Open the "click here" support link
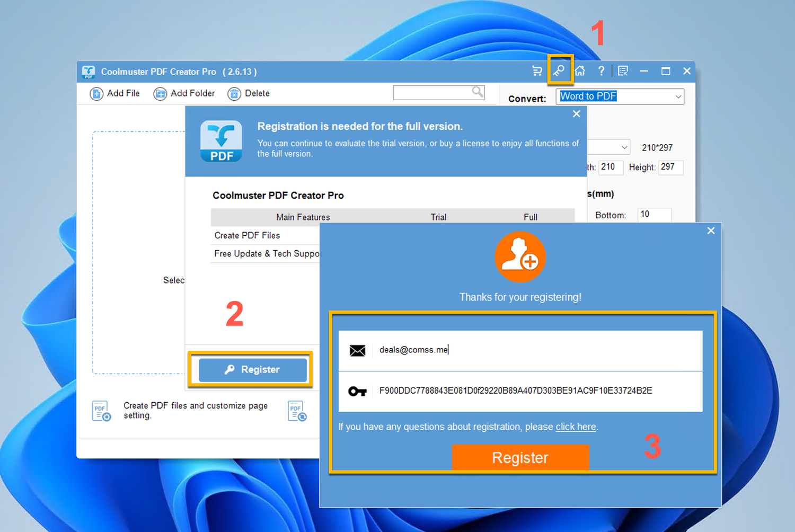The image size is (795, 532). point(575,427)
